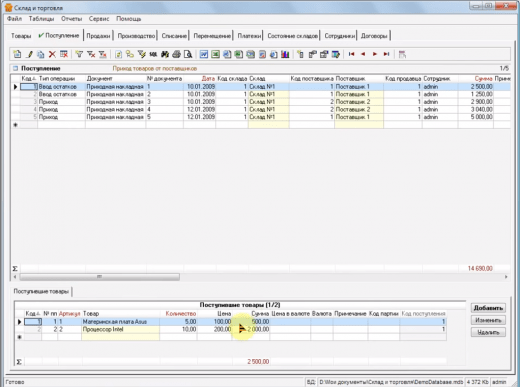Select the row with sum 5 000,00
The height and width of the screenshot is (387, 520).
coord(261,117)
